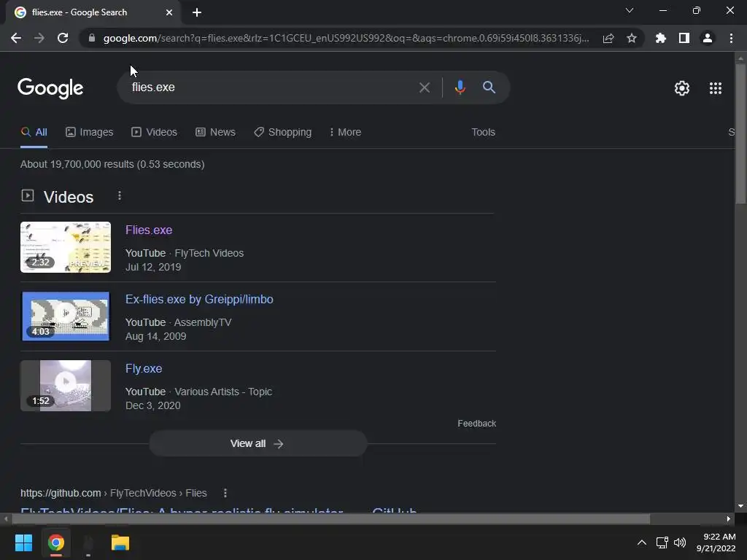Open the Flies.exe video thumbnail
The image size is (747, 560).
[66, 247]
